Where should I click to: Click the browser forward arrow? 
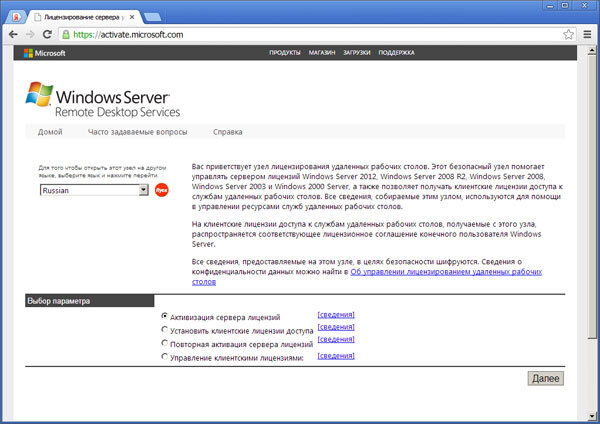pyautogui.click(x=30, y=34)
